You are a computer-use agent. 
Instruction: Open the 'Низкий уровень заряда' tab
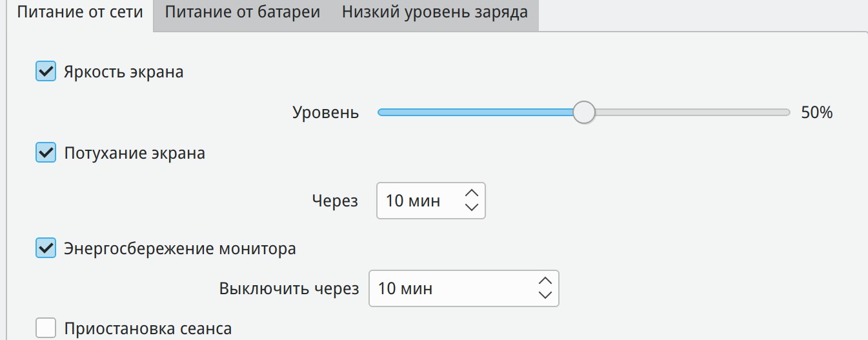(434, 12)
